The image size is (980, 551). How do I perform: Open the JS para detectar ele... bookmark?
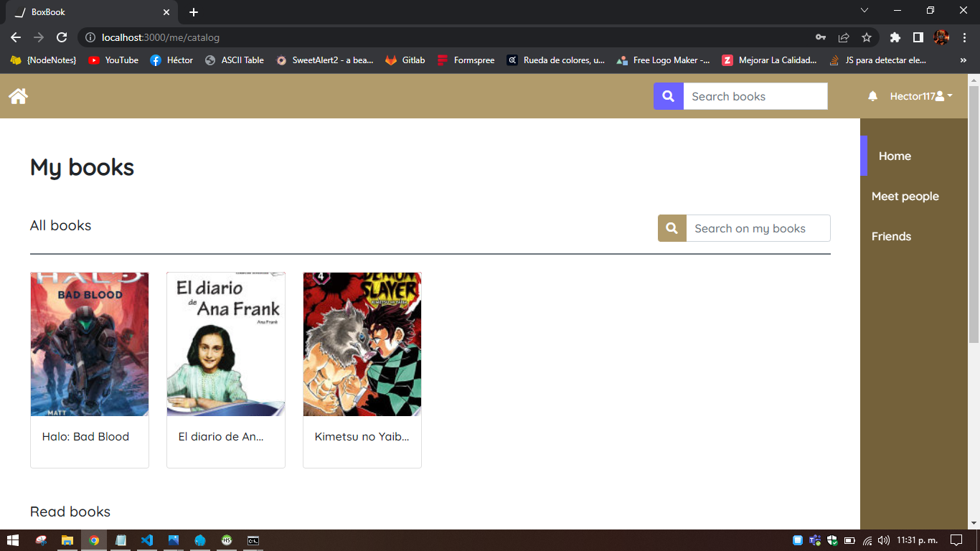point(878,60)
